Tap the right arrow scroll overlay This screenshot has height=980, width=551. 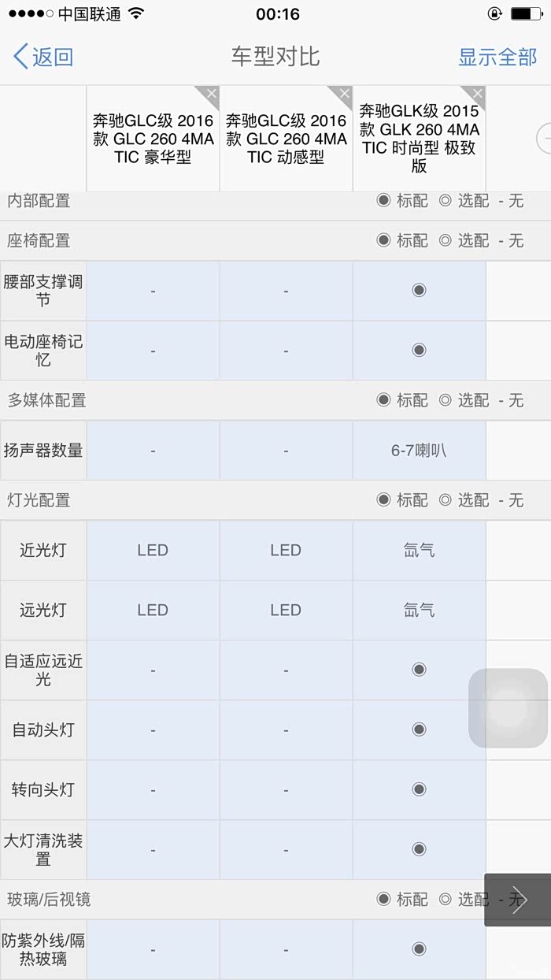pyautogui.click(x=517, y=900)
